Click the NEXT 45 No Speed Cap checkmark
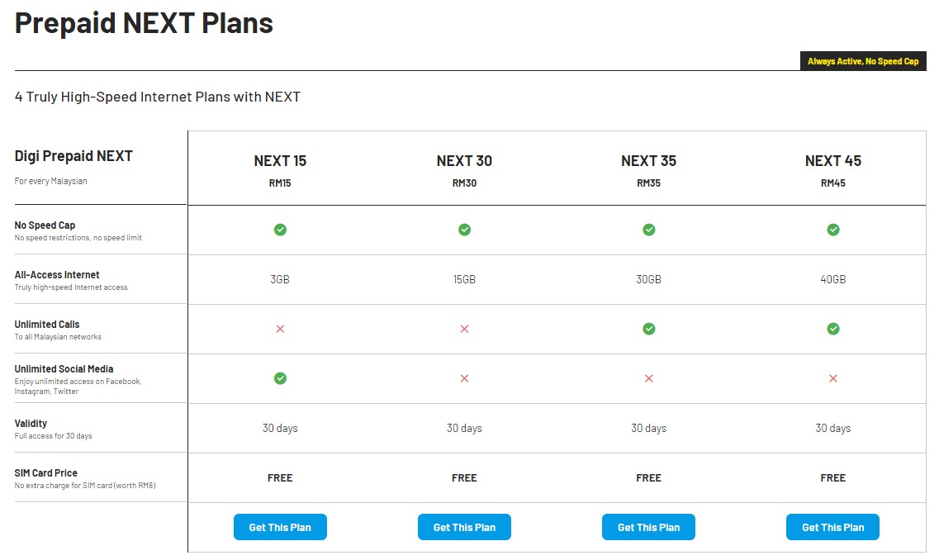This screenshot has height=560, width=939. click(x=833, y=230)
